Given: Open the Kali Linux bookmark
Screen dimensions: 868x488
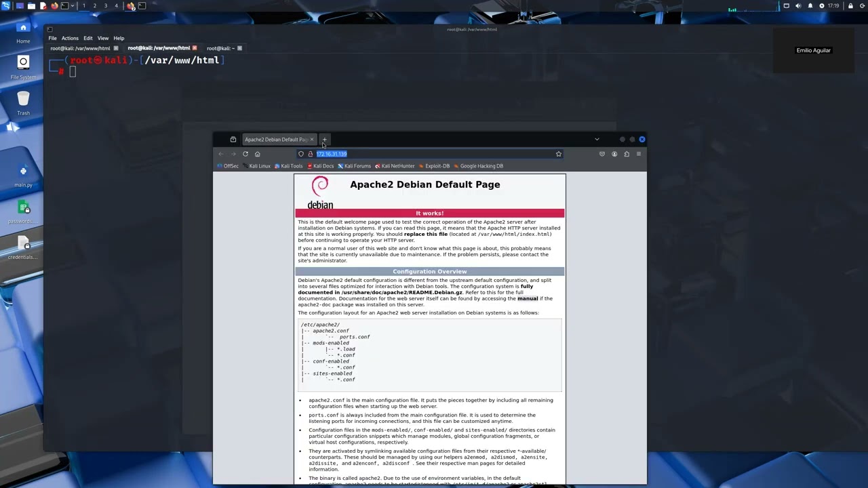Looking at the screenshot, I should [x=256, y=166].
